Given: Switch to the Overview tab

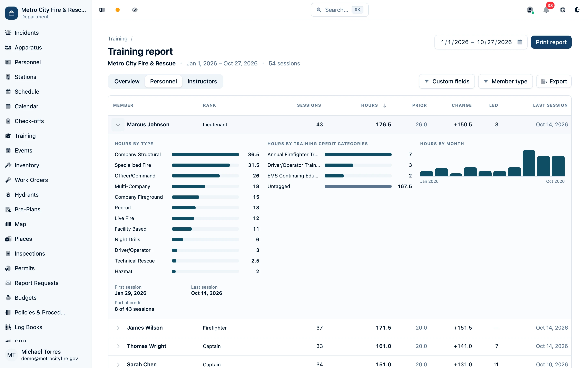Looking at the screenshot, I should tap(127, 81).
